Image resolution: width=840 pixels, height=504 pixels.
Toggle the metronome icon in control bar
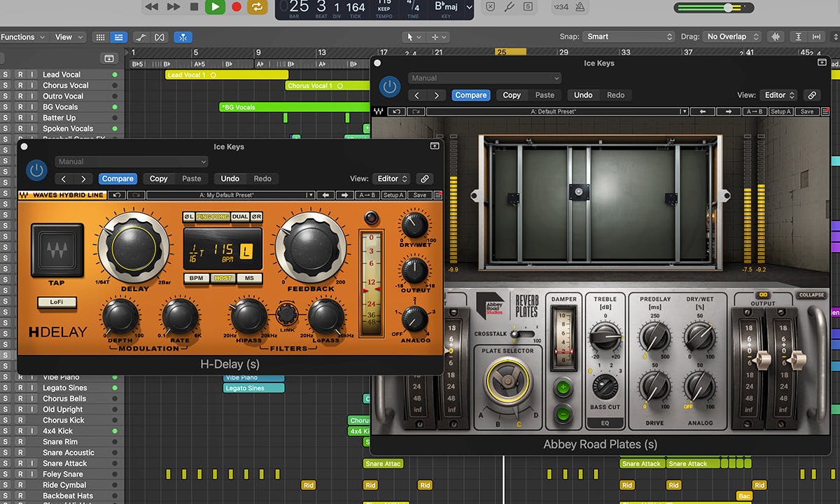(580, 7)
